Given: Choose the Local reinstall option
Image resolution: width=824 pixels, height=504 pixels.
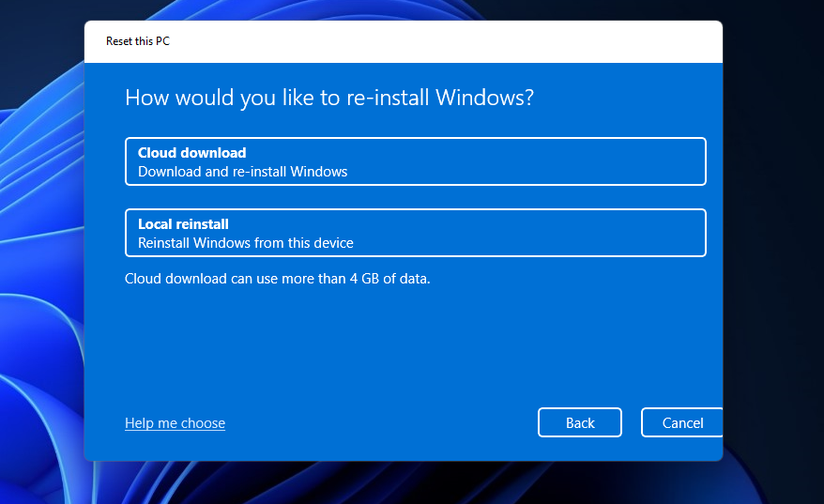Looking at the screenshot, I should (x=415, y=233).
